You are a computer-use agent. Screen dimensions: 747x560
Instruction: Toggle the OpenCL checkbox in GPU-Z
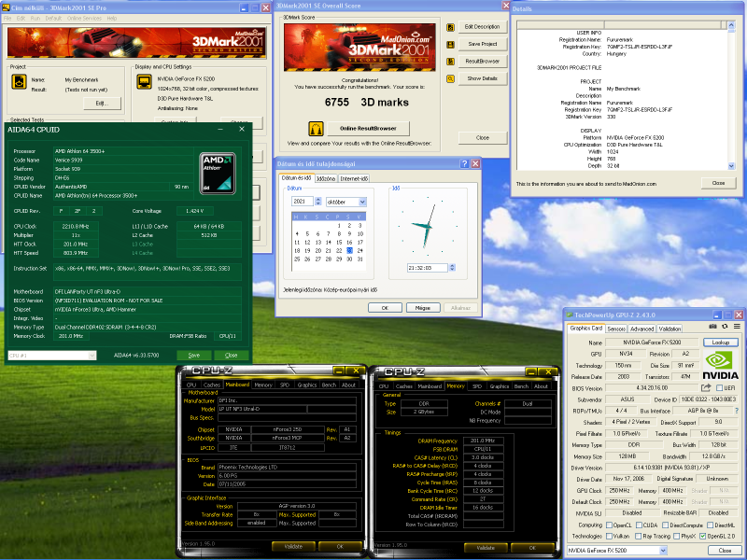tap(609, 525)
